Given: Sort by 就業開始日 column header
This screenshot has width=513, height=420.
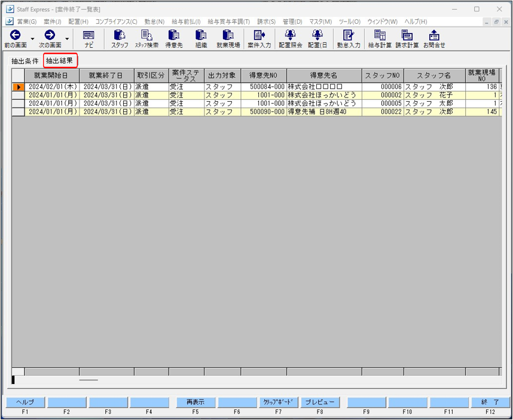Looking at the screenshot, I should [52, 75].
